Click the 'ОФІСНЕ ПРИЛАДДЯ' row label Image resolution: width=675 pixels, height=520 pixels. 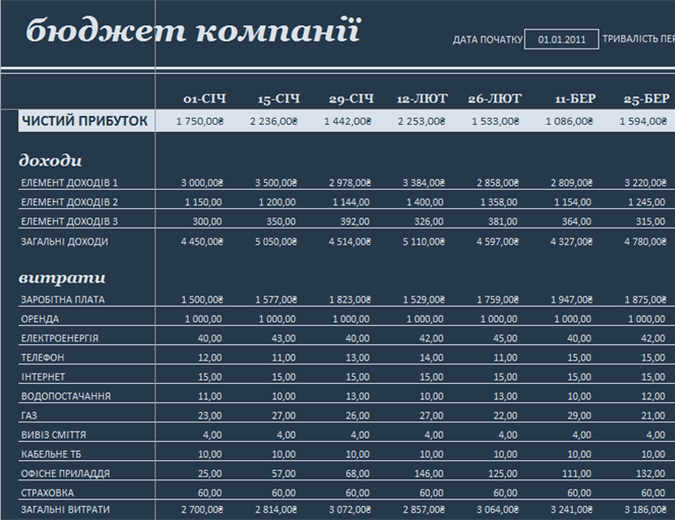[64, 473]
